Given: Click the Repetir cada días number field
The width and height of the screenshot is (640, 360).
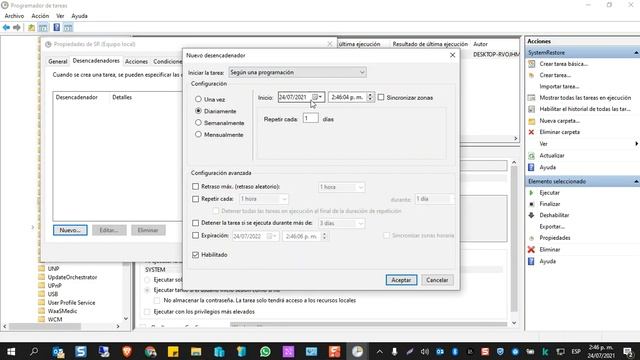Looking at the screenshot, I should tap(310, 118).
